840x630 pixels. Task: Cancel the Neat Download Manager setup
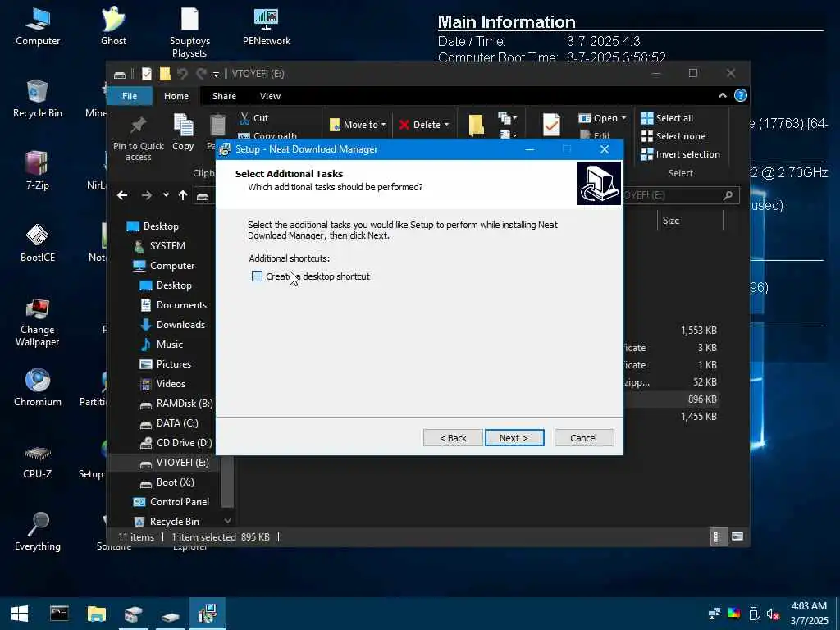(583, 438)
